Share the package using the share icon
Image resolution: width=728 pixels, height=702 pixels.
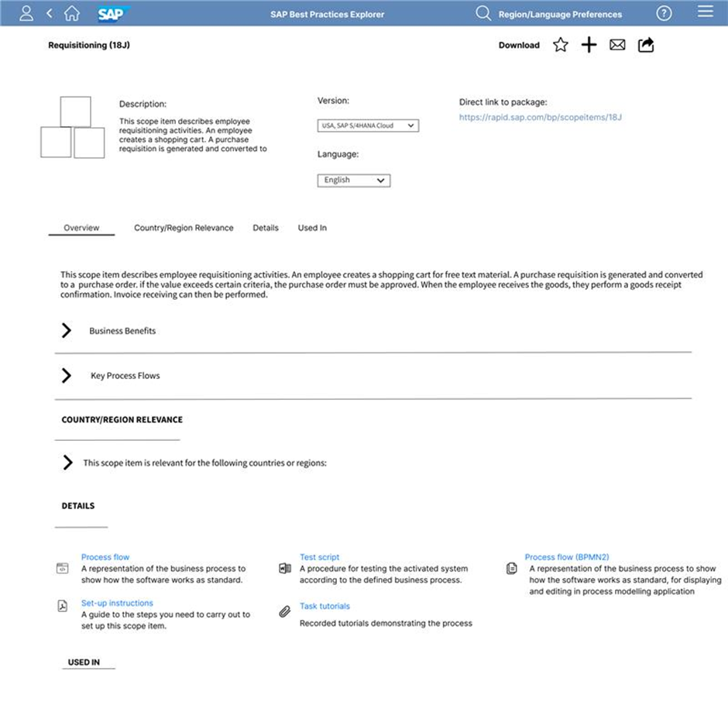coord(646,45)
